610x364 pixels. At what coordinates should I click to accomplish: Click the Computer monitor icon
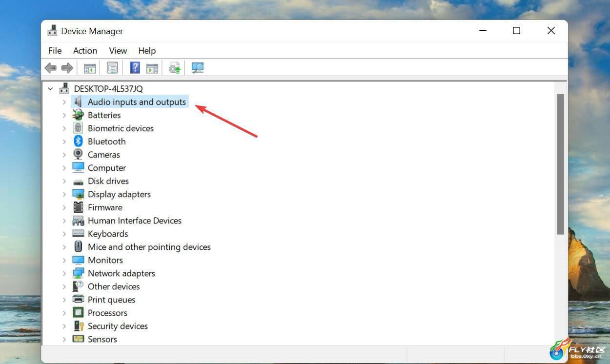[78, 167]
